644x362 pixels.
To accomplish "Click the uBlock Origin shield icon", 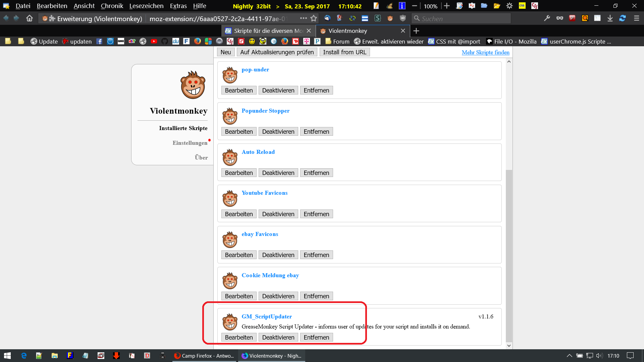I will [403, 18].
